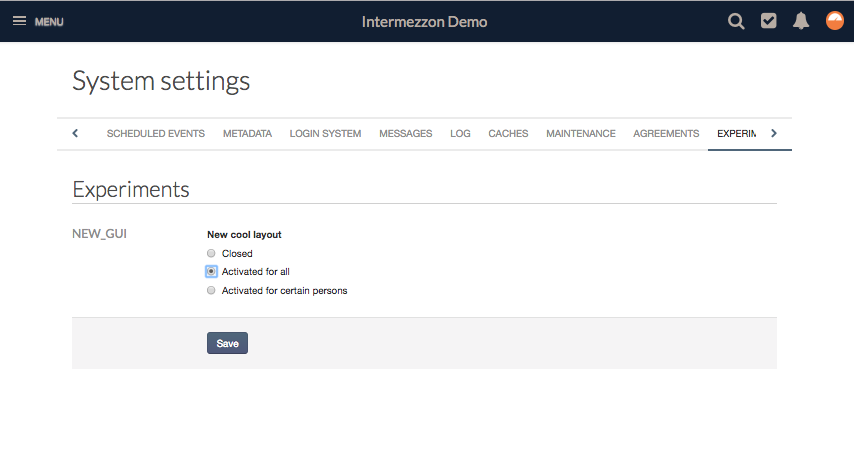The image size is (854, 473).
Task: Click the New cool layout heading
Action: 244,235
